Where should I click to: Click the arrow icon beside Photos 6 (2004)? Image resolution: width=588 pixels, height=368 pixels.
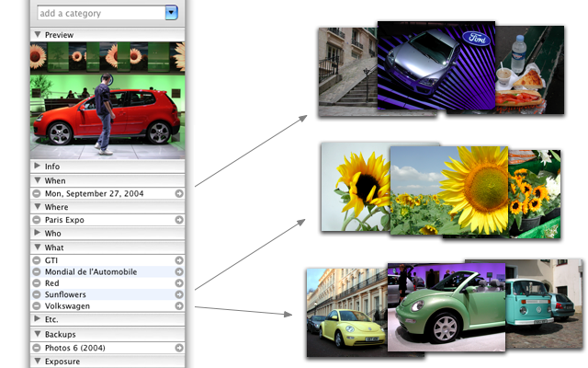[180, 348]
